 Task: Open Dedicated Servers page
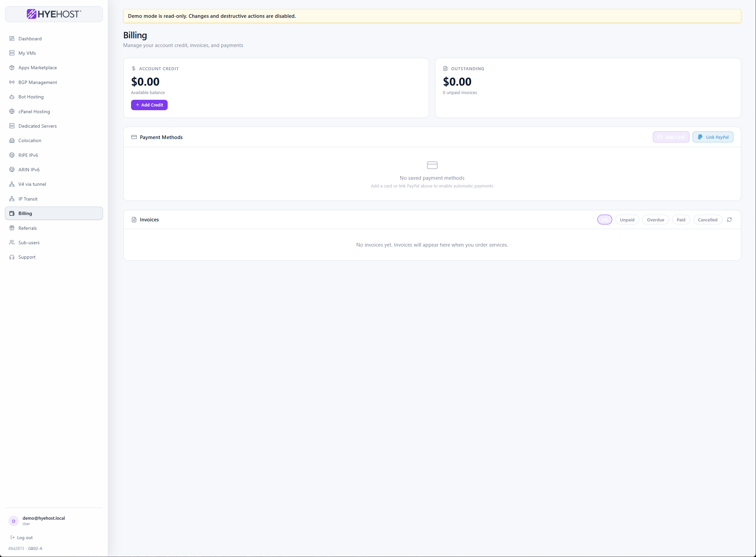click(54, 126)
